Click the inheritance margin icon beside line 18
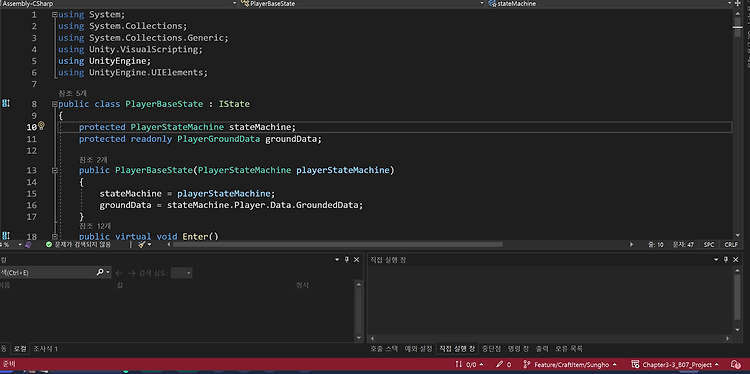750x374 pixels. pos(6,236)
